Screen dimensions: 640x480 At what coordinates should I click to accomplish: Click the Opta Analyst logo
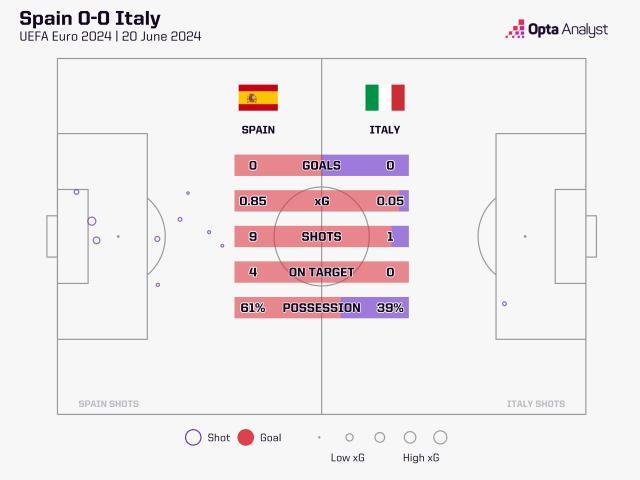coord(557,29)
